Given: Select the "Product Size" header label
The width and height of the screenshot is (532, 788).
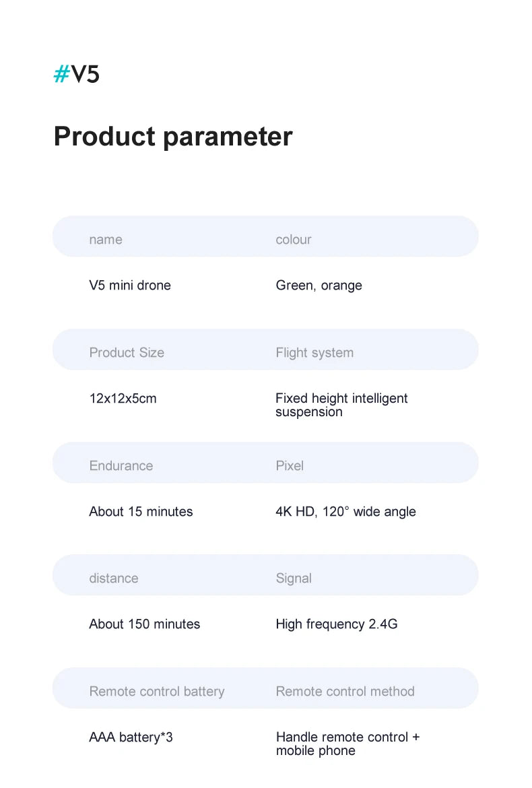Looking at the screenshot, I should pos(127,353).
